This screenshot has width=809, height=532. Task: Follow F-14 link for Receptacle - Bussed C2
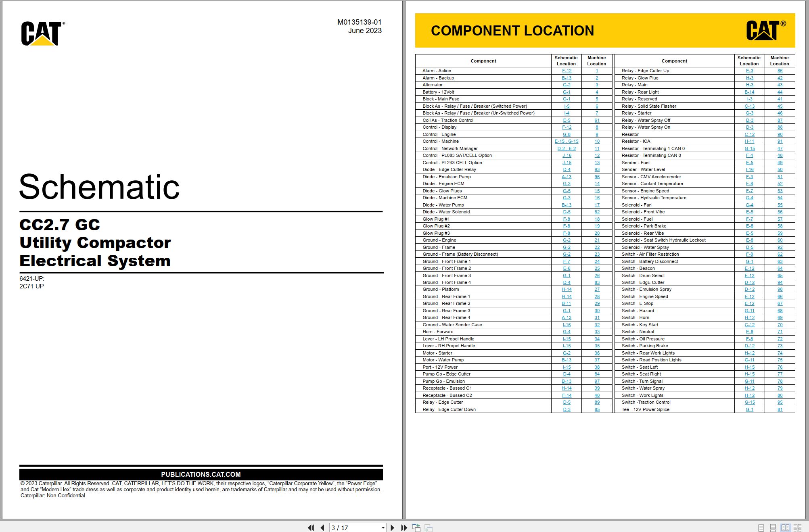567,395
